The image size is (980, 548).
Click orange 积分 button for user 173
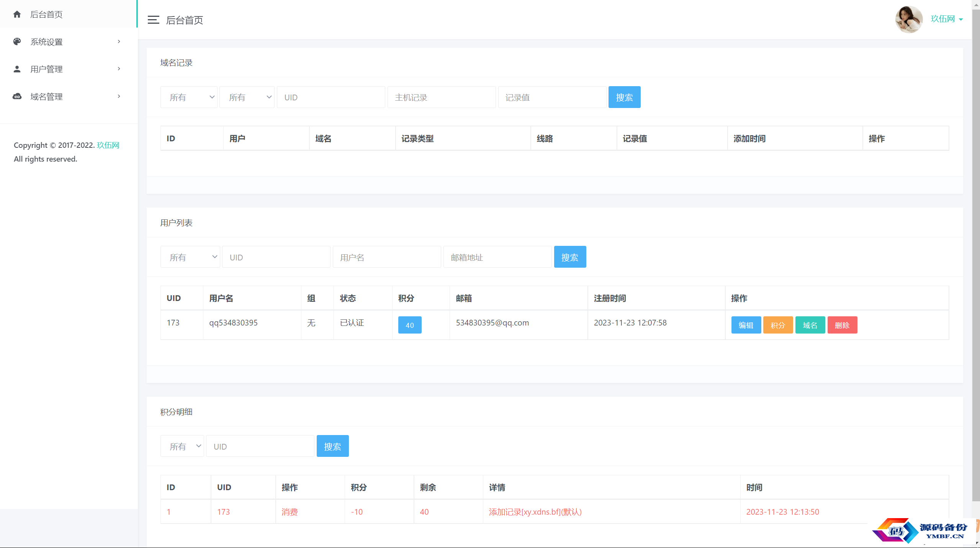[778, 325]
